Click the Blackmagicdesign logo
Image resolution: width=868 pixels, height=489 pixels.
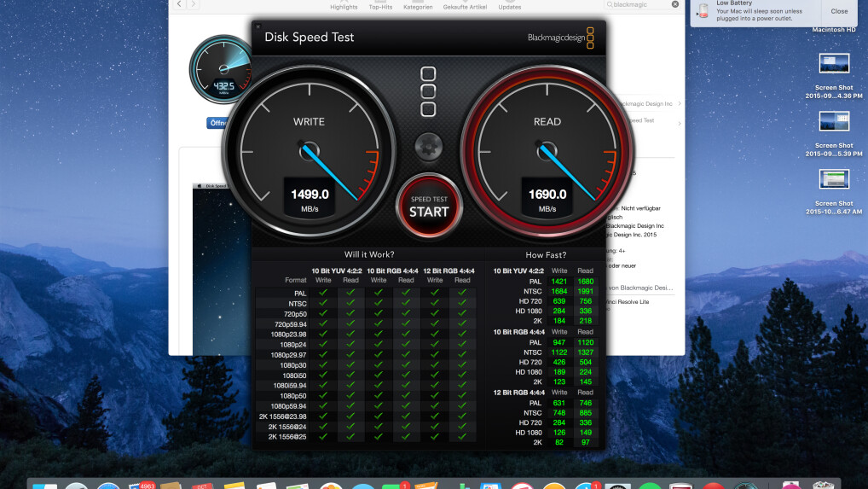560,38
